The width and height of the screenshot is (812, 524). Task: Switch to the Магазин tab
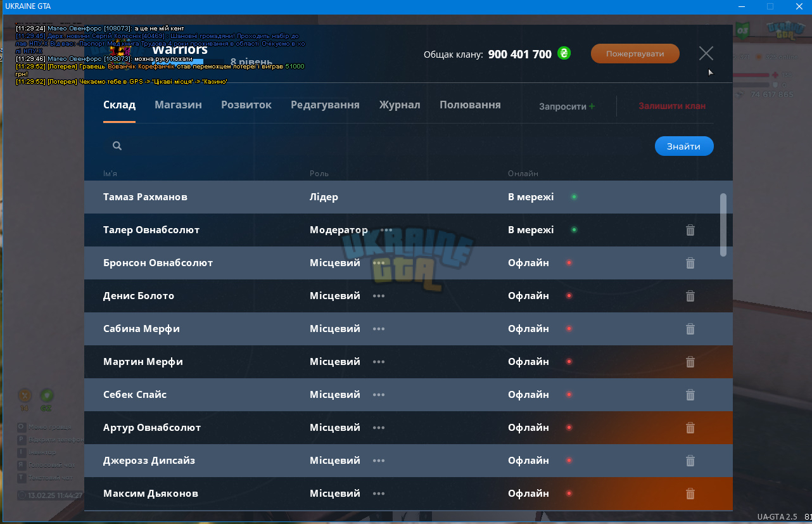[x=178, y=105]
